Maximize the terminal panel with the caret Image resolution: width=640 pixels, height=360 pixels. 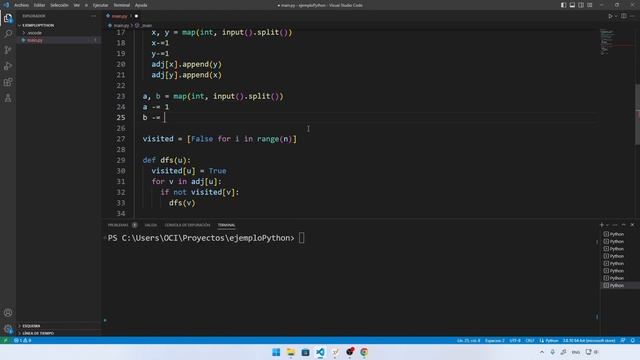(623, 225)
